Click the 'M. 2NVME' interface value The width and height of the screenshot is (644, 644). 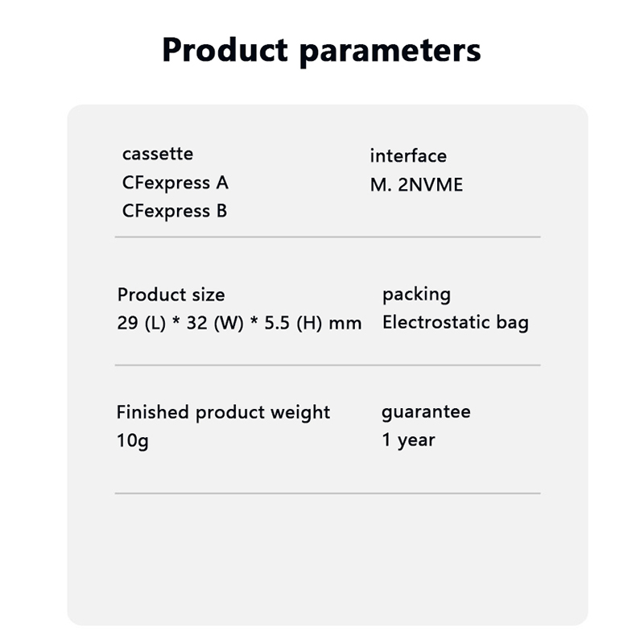[416, 185]
